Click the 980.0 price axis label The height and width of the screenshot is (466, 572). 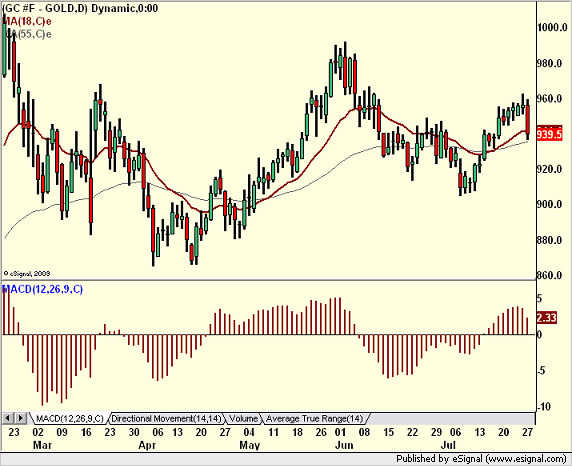pos(549,63)
